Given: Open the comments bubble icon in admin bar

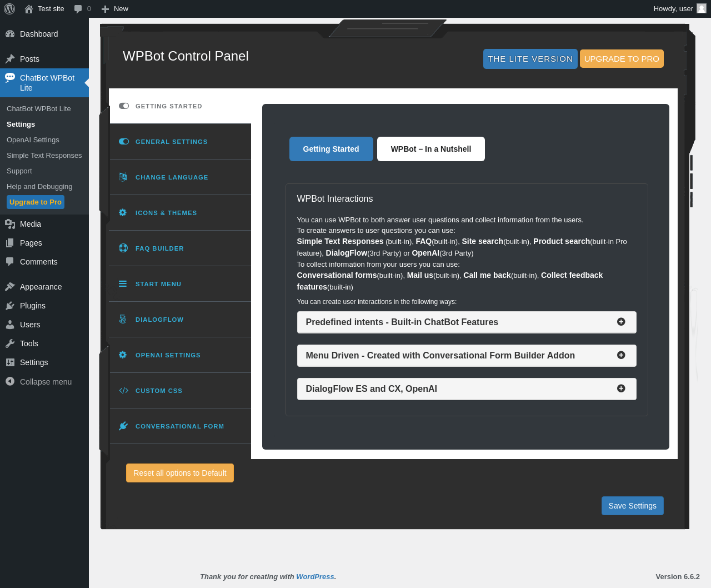Looking at the screenshot, I should click(78, 9).
